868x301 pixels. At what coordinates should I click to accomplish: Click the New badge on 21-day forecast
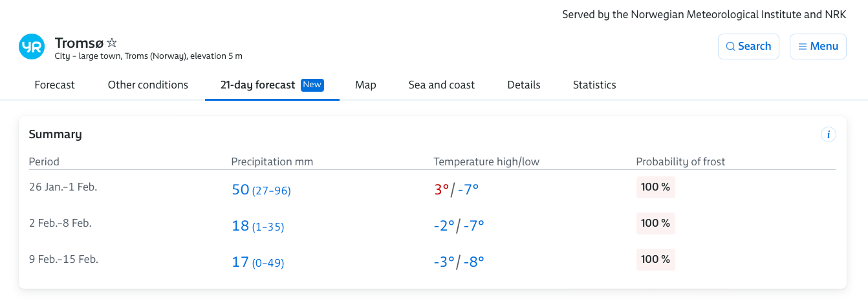click(312, 85)
